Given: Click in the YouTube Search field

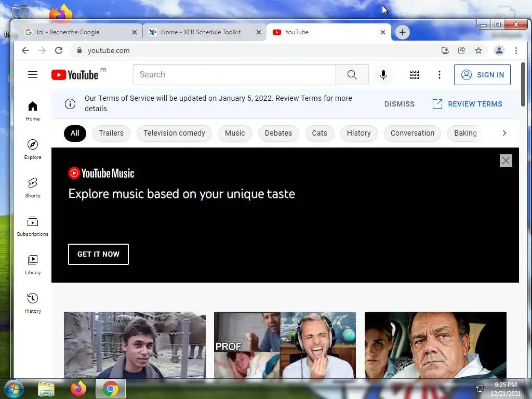Looking at the screenshot, I should [x=234, y=75].
